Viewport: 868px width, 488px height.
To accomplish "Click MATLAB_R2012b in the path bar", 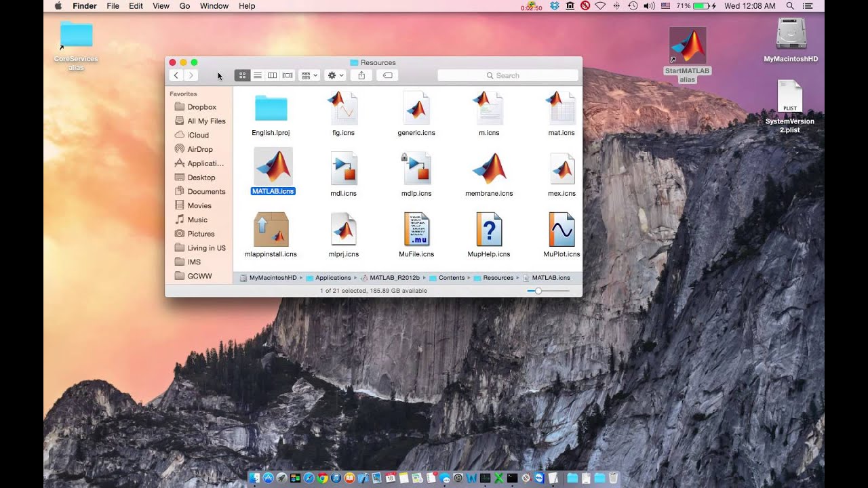I will pyautogui.click(x=390, y=278).
